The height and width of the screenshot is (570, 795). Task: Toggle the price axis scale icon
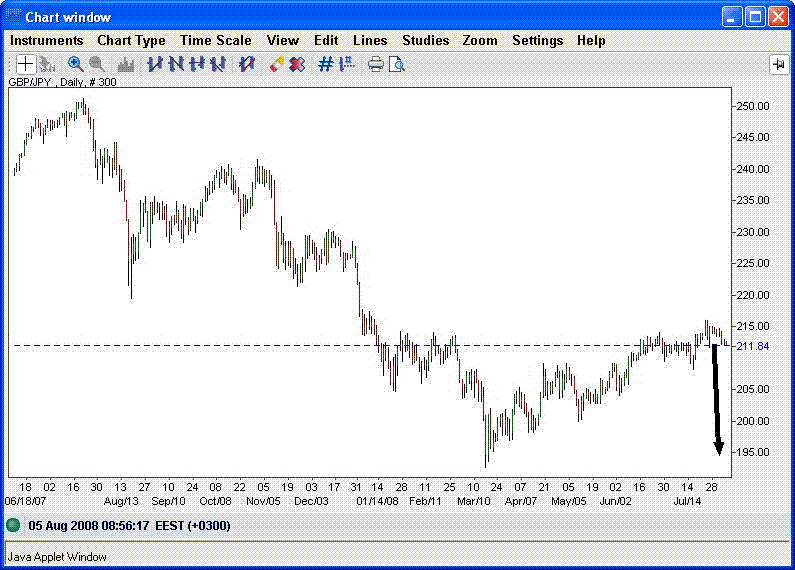pos(347,64)
